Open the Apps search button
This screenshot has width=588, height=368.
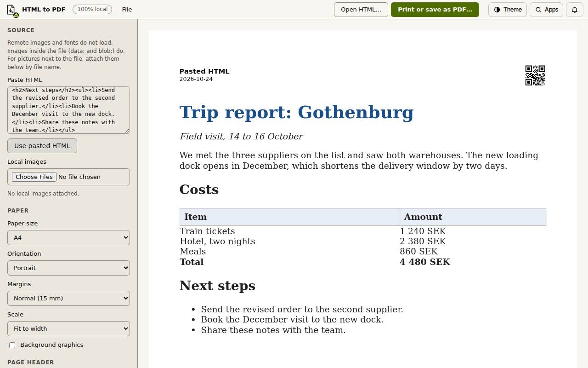pyautogui.click(x=546, y=10)
